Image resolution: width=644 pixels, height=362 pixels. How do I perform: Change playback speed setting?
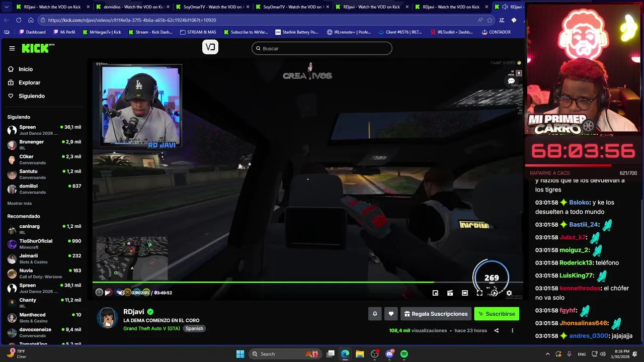coord(494,293)
